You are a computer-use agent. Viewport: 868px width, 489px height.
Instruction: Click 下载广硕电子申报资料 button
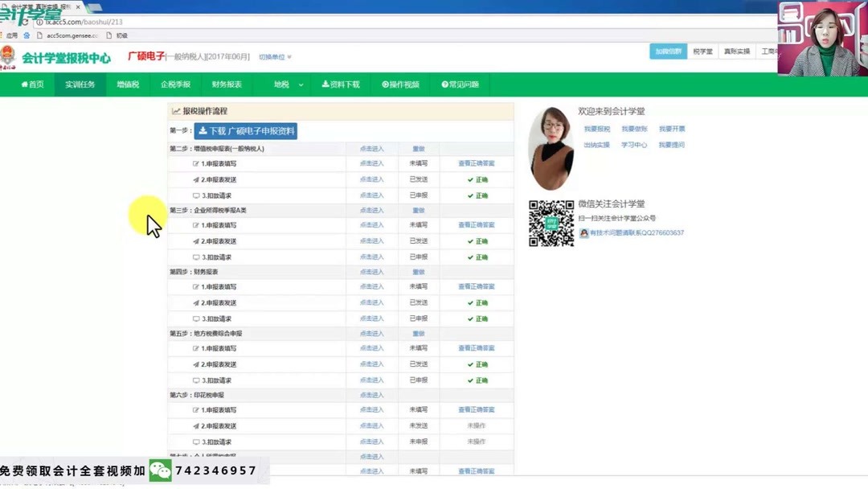[x=246, y=130]
